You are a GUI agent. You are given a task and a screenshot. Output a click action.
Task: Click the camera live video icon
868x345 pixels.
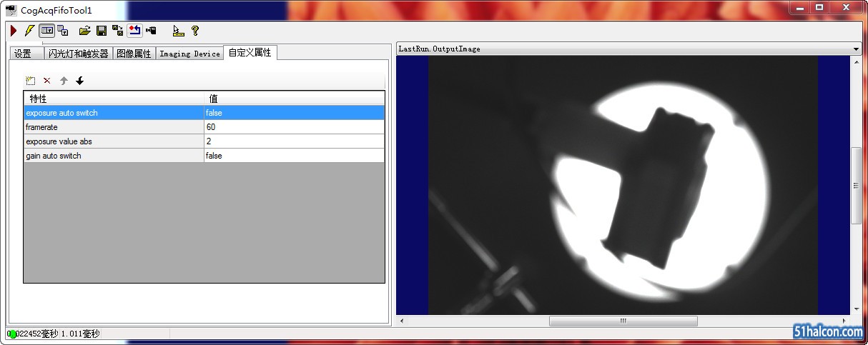click(151, 31)
